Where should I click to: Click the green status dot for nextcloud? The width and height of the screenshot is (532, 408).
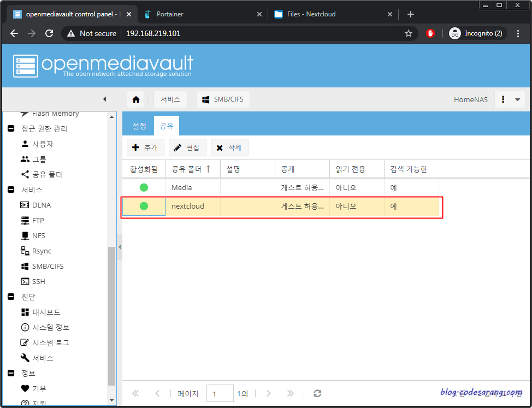pyautogui.click(x=144, y=206)
